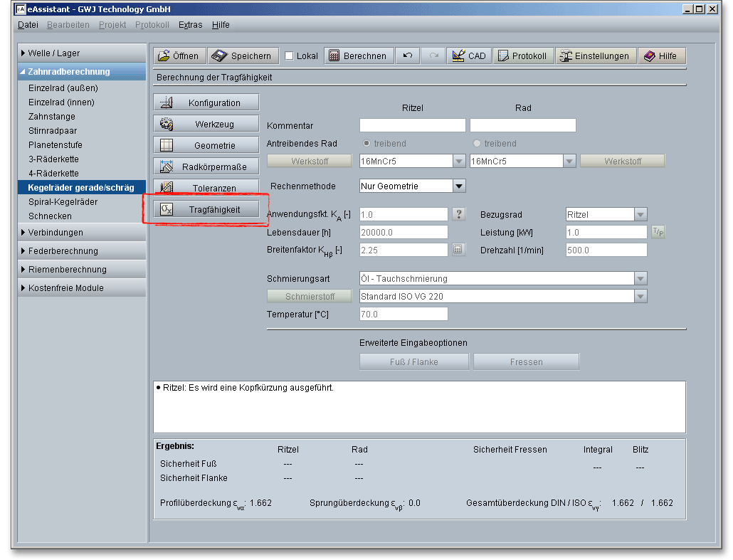
Task: Select Stirnradpaar in the sidebar
Action: (x=53, y=131)
